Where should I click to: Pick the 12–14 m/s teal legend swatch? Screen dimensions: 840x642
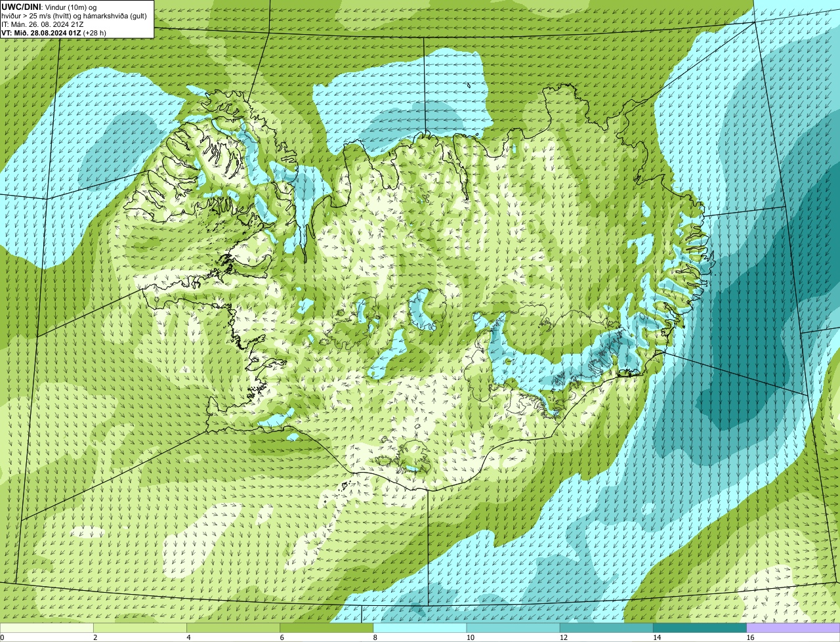[606, 628]
